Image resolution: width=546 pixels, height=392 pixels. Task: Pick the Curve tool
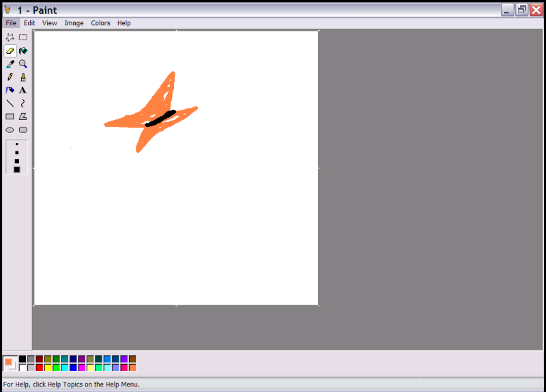[x=23, y=104]
